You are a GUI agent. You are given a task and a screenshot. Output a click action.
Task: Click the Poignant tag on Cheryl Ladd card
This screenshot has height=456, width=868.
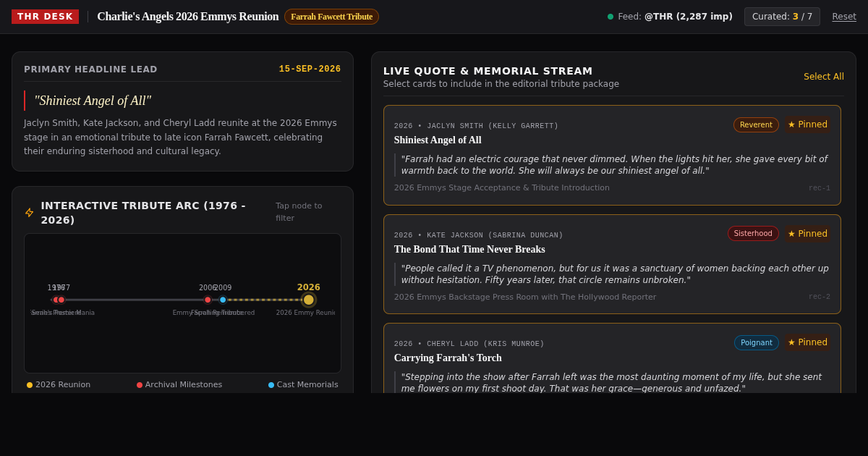pos(757,342)
